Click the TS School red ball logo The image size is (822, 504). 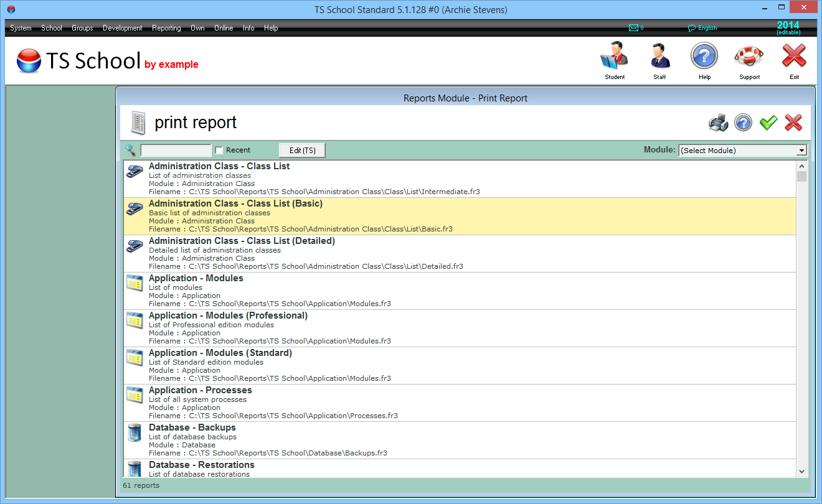pyautogui.click(x=29, y=61)
